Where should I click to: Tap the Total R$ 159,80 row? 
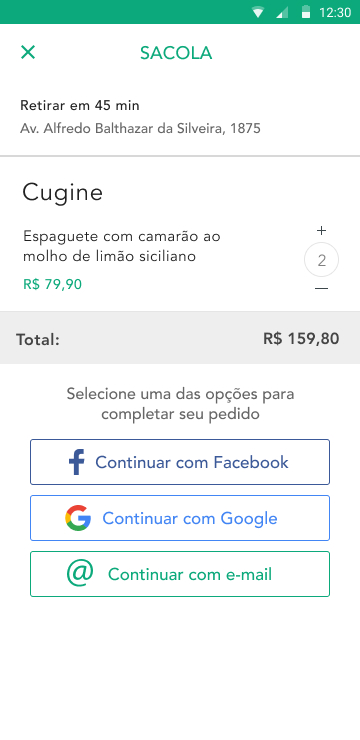(180, 338)
